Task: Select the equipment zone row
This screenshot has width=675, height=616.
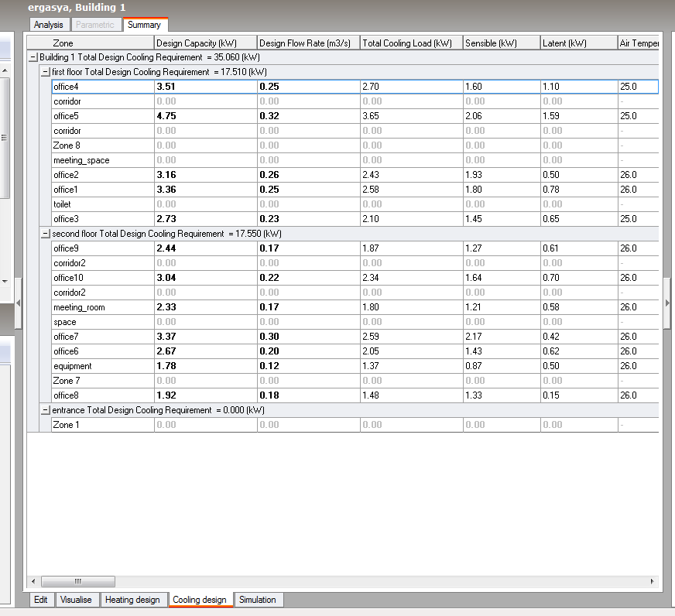Action: click(x=355, y=366)
